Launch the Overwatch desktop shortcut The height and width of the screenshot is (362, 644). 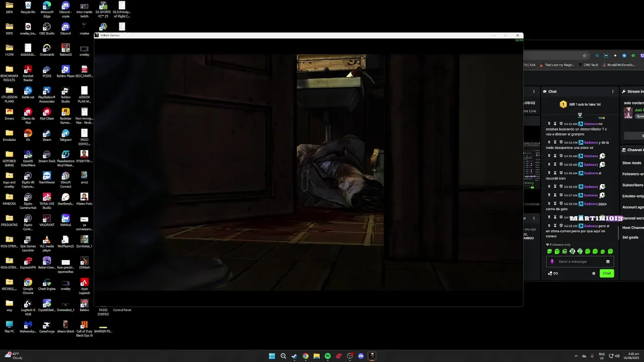(47, 50)
